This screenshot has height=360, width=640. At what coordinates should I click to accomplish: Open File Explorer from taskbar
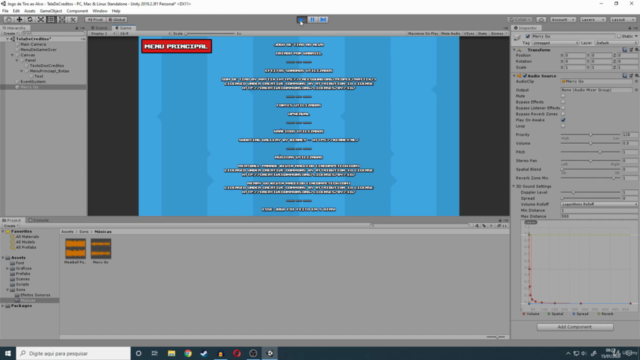coord(171,353)
